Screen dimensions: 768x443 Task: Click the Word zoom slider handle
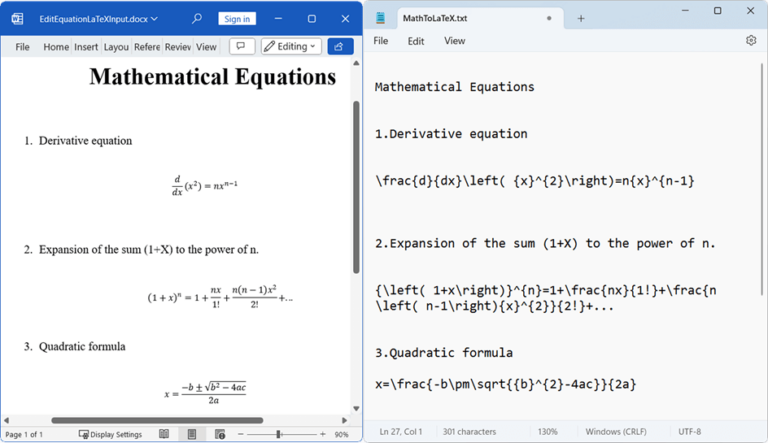tap(278, 434)
